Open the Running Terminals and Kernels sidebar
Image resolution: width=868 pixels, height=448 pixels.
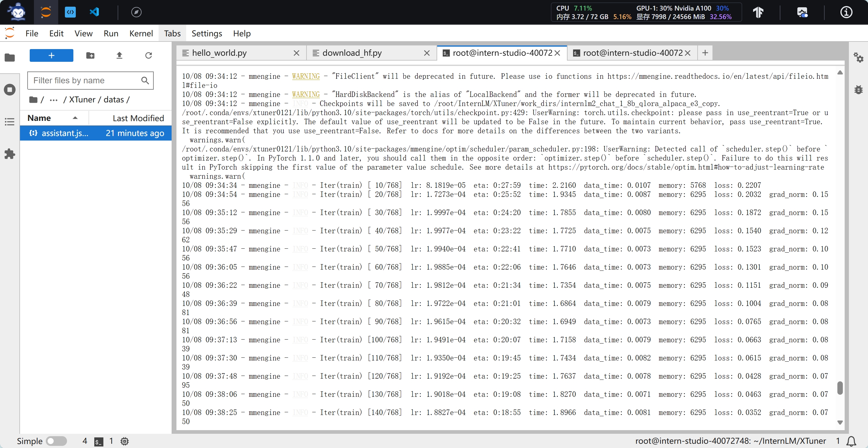click(x=9, y=90)
